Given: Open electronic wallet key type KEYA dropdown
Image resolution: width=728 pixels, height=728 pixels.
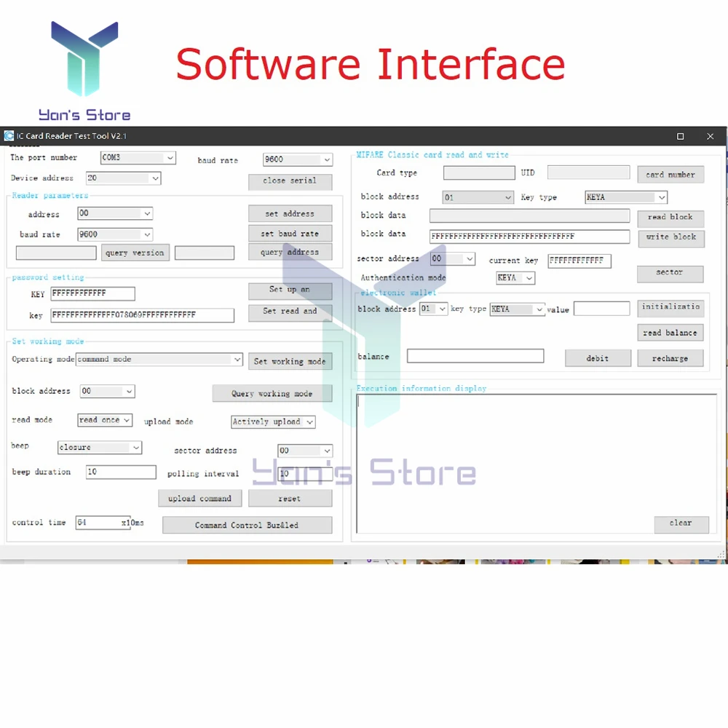Looking at the screenshot, I should point(517,309).
